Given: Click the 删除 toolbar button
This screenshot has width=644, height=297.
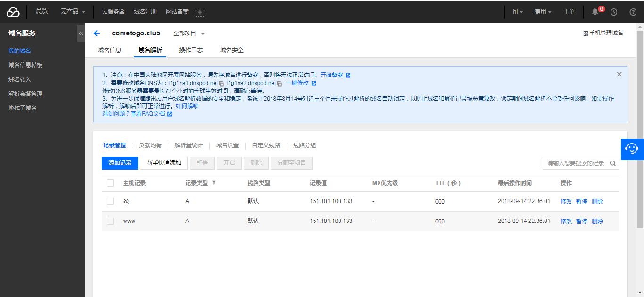Looking at the screenshot, I should (256, 163).
